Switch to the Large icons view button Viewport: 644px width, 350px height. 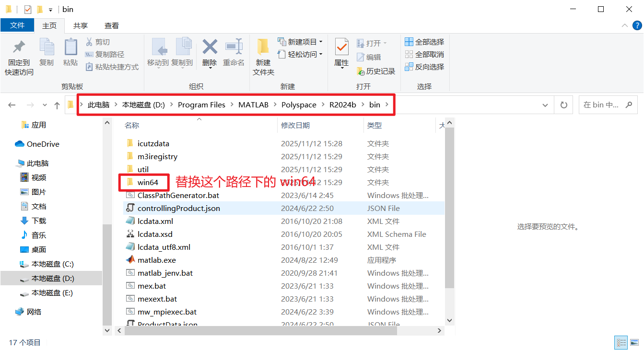click(x=634, y=342)
